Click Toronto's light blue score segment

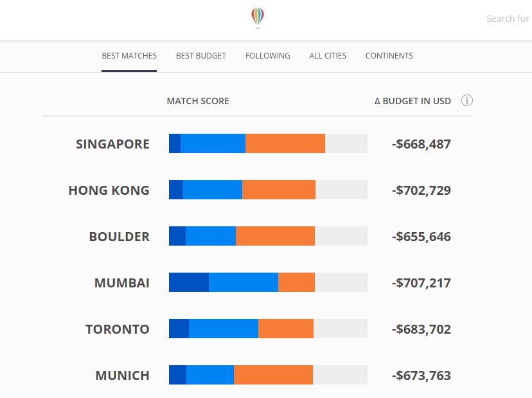[224, 329]
